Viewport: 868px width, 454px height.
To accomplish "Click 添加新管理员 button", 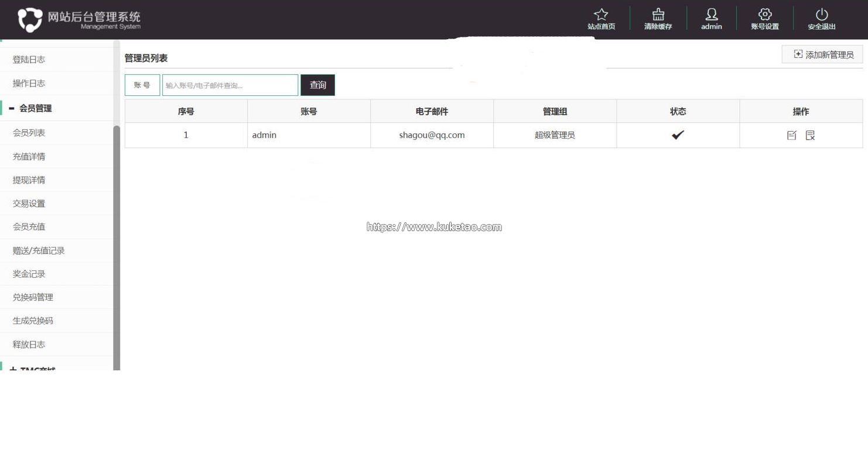I will pyautogui.click(x=822, y=54).
